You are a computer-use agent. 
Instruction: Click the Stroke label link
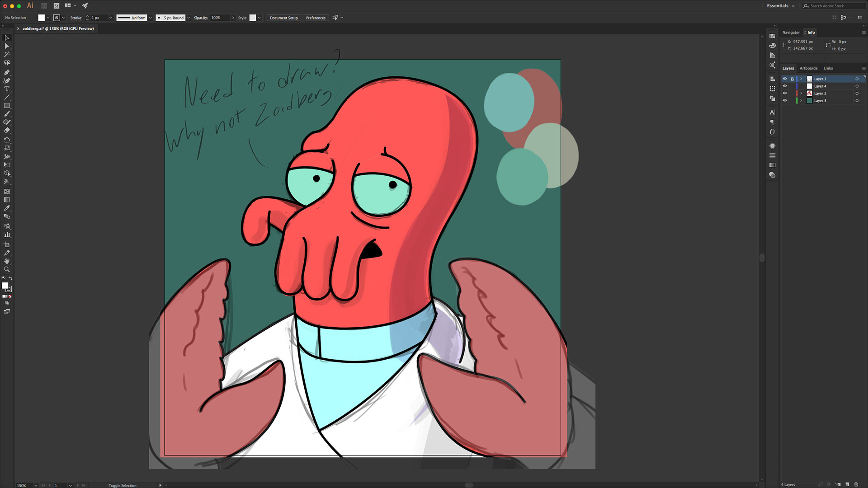point(76,18)
